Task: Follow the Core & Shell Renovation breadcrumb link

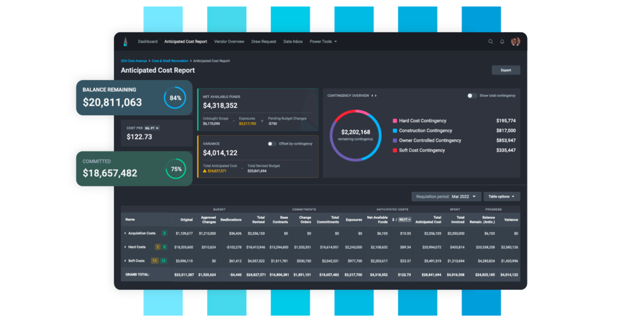Action: (170, 61)
